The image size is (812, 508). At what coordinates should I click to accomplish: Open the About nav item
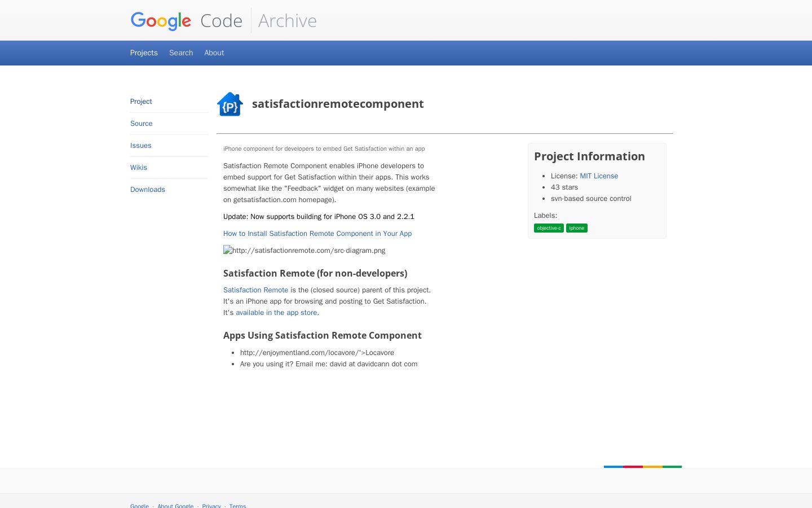point(214,52)
